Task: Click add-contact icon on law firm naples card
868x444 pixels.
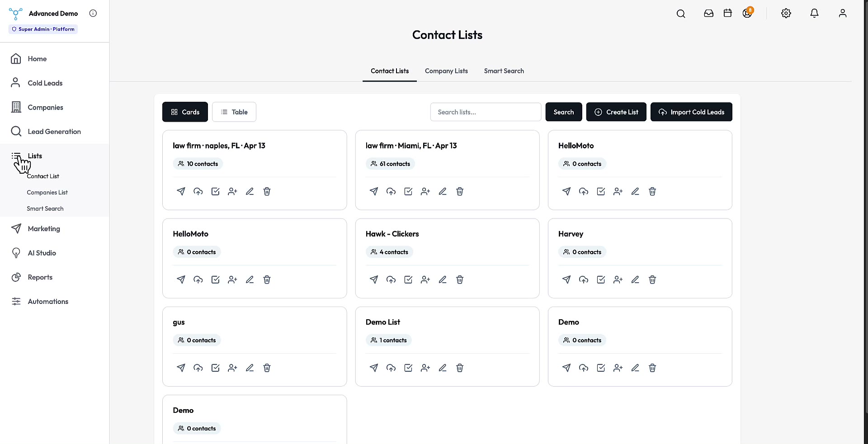Action: tap(232, 191)
